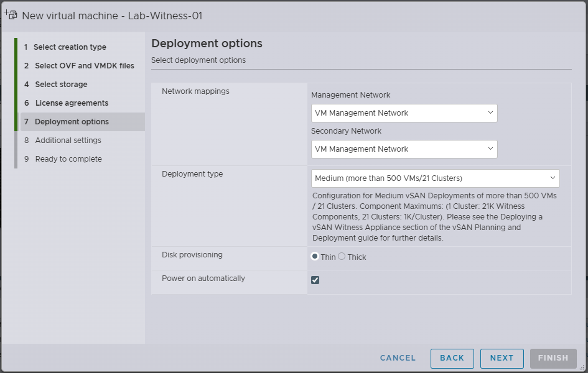Screen dimensions: 588x373
Task: Expand the Deployment type dropdown
Action: [435, 178]
